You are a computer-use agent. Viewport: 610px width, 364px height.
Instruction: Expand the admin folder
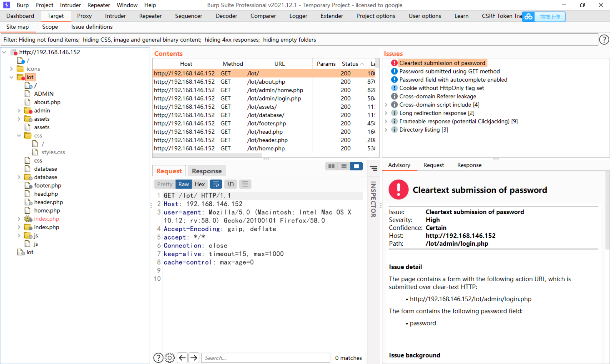[19, 111]
